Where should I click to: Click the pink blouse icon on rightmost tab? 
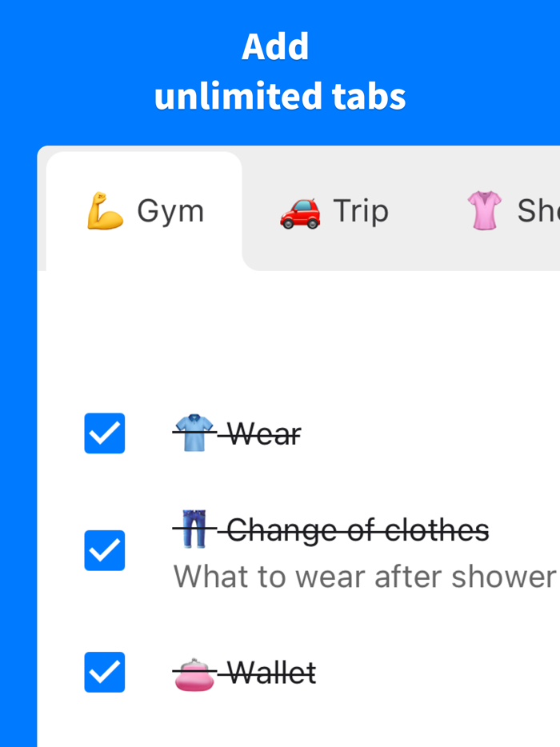pos(485,210)
